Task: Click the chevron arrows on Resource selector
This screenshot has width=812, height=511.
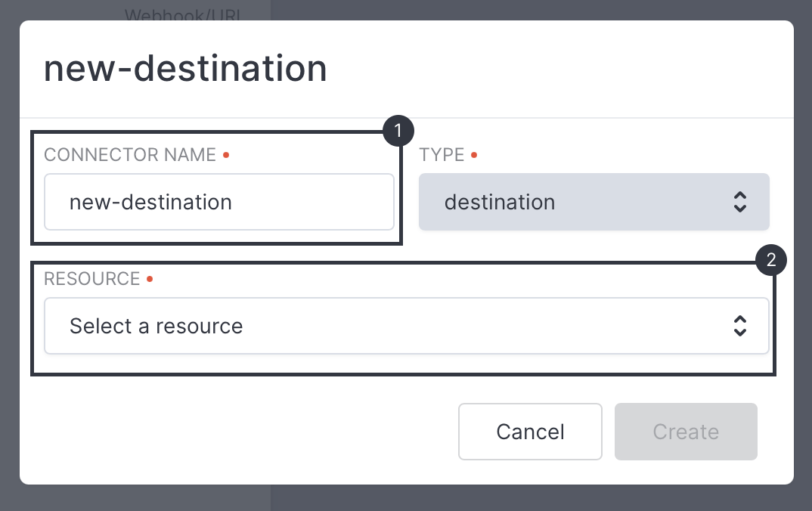Action: tap(740, 326)
